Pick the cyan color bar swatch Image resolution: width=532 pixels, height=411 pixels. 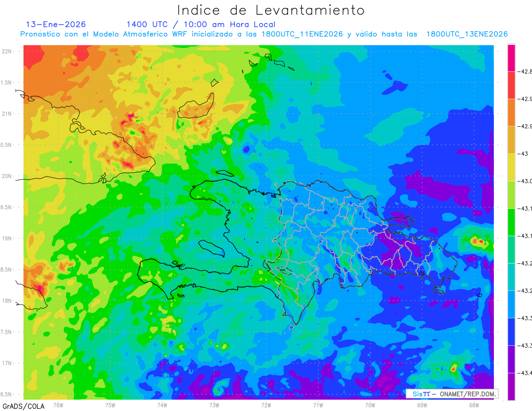point(511,277)
